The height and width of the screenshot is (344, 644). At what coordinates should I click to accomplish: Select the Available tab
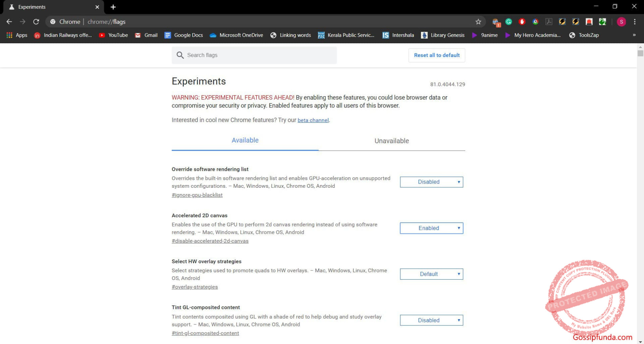(x=245, y=140)
